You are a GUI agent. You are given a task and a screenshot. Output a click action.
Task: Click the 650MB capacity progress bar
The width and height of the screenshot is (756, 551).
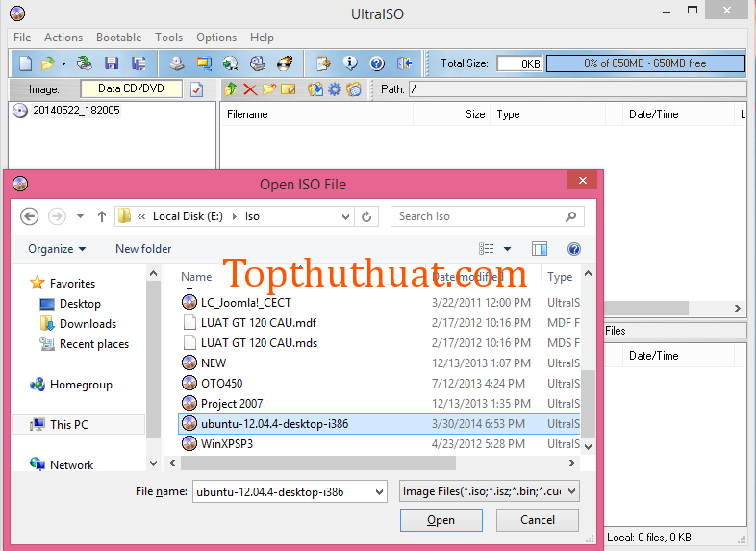645,63
